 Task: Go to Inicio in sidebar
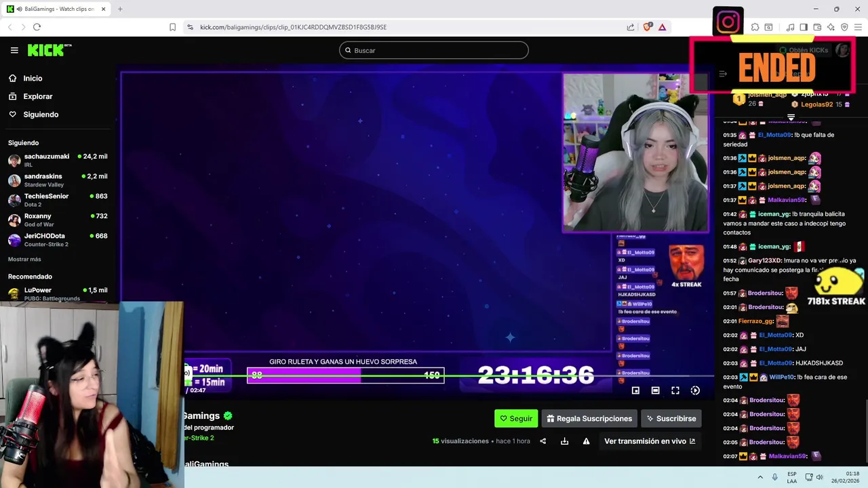[33, 79]
